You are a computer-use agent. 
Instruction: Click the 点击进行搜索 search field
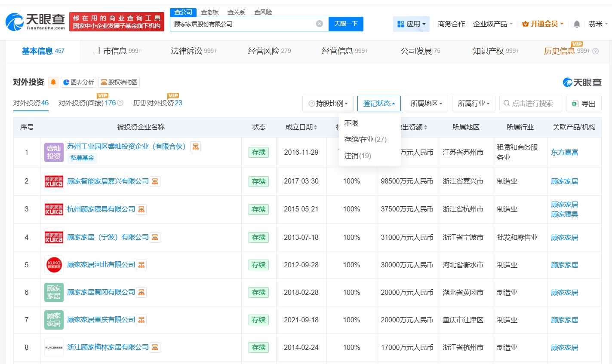point(531,104)
